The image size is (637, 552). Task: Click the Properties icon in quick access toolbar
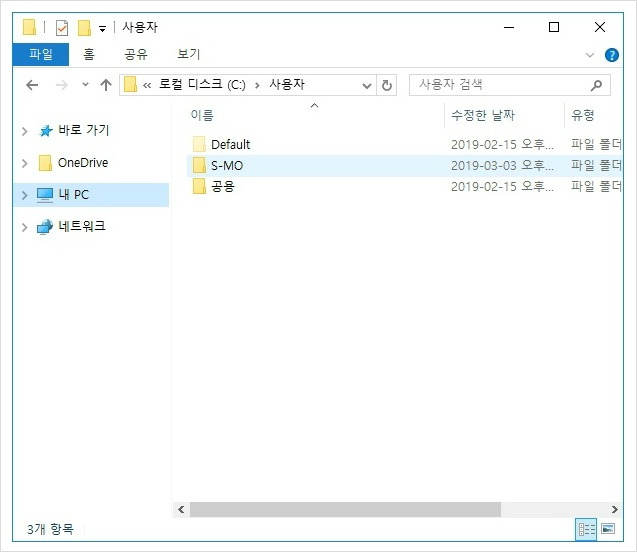coord(62,28)
